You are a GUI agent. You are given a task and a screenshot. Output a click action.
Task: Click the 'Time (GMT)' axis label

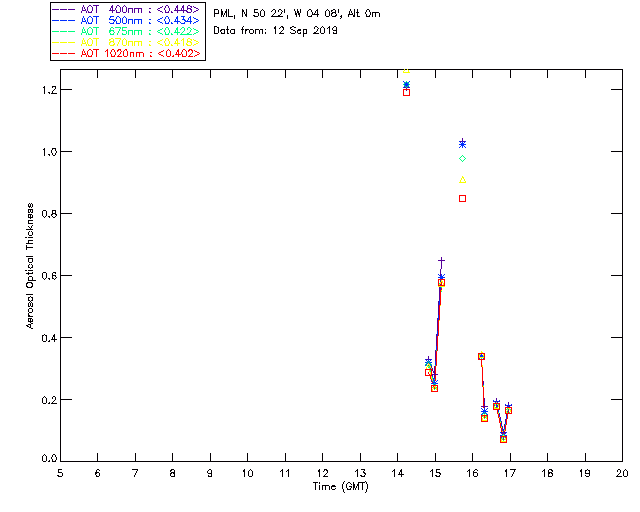pos(341,487)
